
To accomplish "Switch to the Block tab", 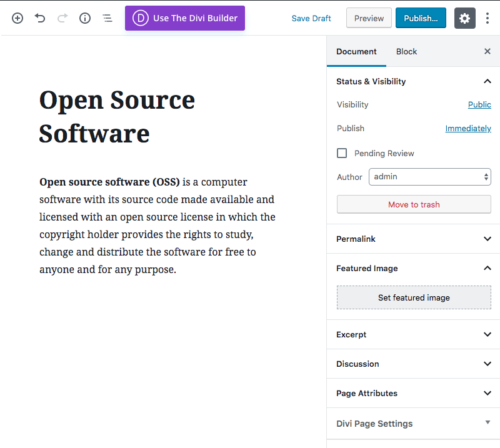I will 406,51.
